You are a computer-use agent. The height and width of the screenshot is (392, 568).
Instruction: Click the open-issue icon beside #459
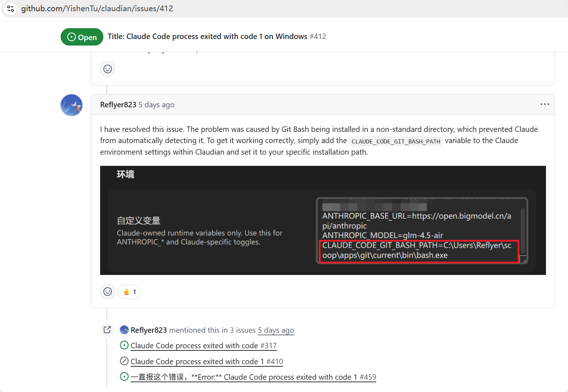click(124, 377)
